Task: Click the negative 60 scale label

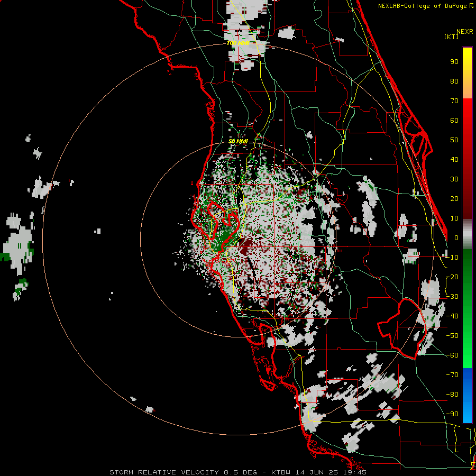Action: coord(452,355)
